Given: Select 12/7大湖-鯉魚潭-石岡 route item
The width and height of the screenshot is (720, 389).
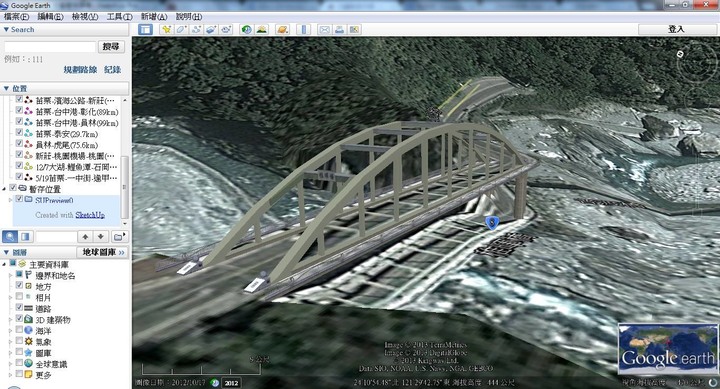Looking at the screenshot, I should click(76, 167).
